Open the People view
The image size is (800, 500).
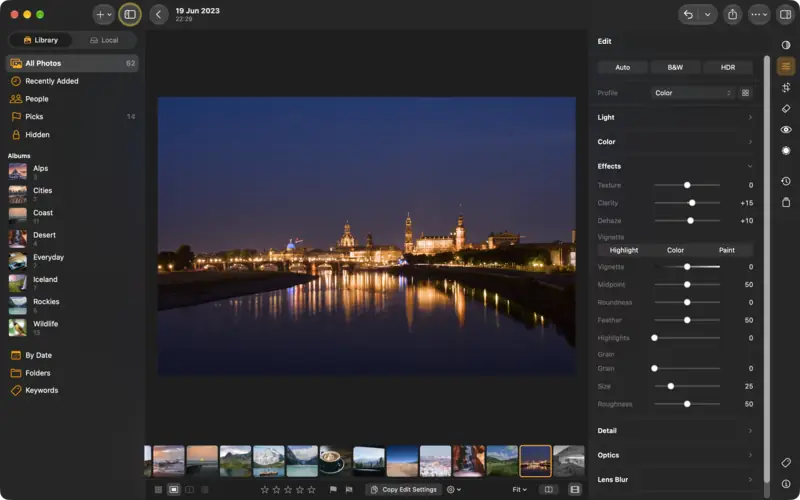(x=72, y=99)
